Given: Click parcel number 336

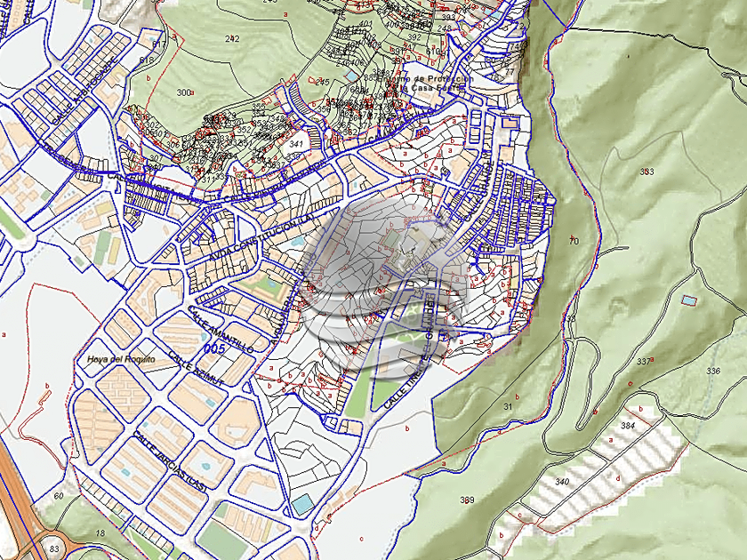Looking at the screenshot, I should click(713, 371).
